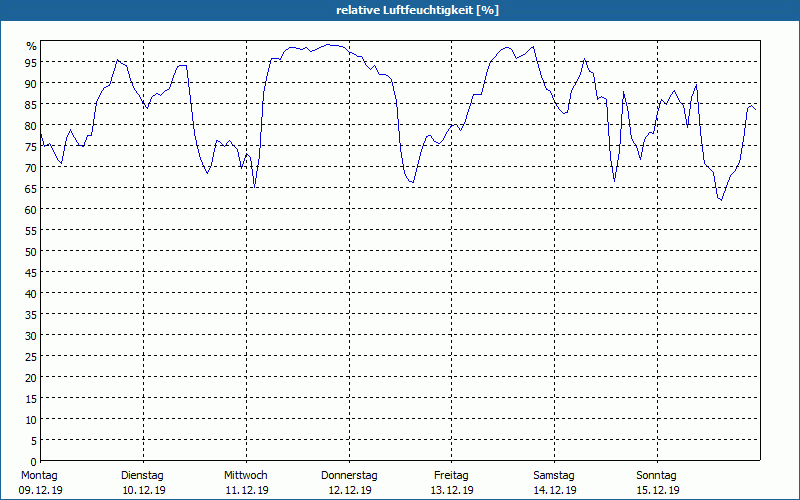Click the chart title 'relative Luftfeuchtigkeit [%]'
This screenshot has width=800, height=500.
point(417,10)
